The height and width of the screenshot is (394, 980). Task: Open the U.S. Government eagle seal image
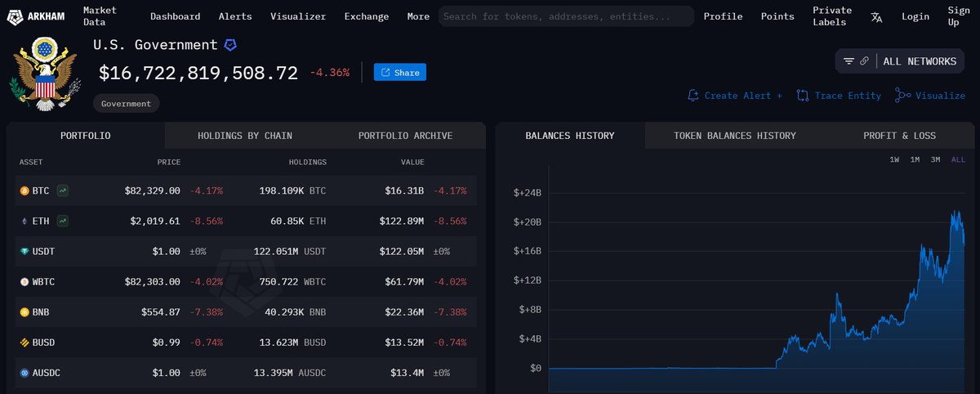coord(45,75)
